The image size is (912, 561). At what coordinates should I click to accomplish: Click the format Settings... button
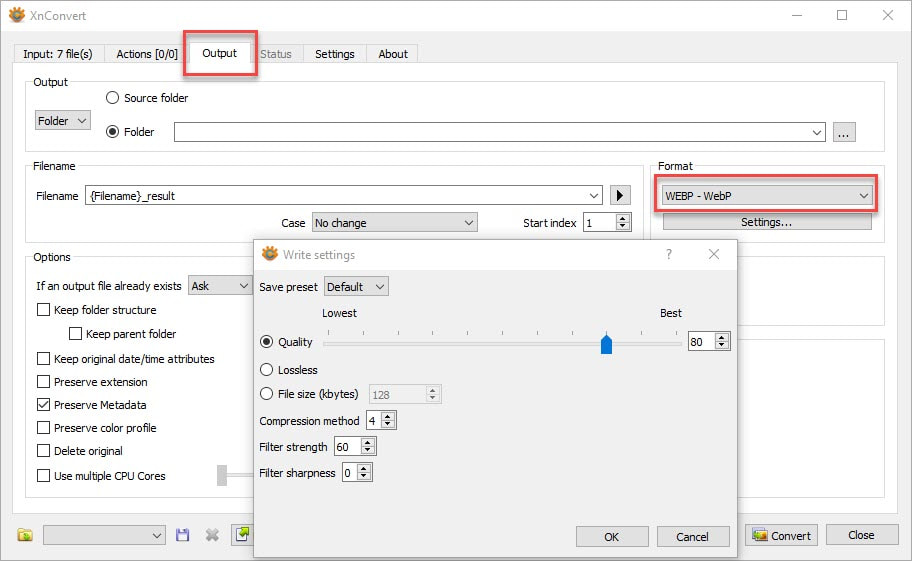767,222
